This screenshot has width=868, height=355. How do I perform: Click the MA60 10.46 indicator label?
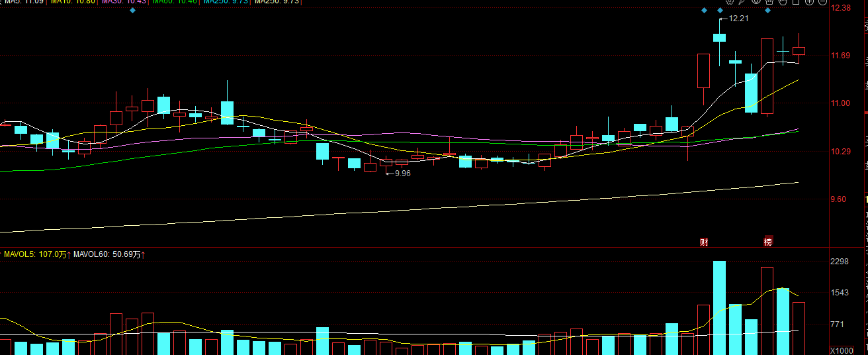pyautogui.click(x=175, y=2)
